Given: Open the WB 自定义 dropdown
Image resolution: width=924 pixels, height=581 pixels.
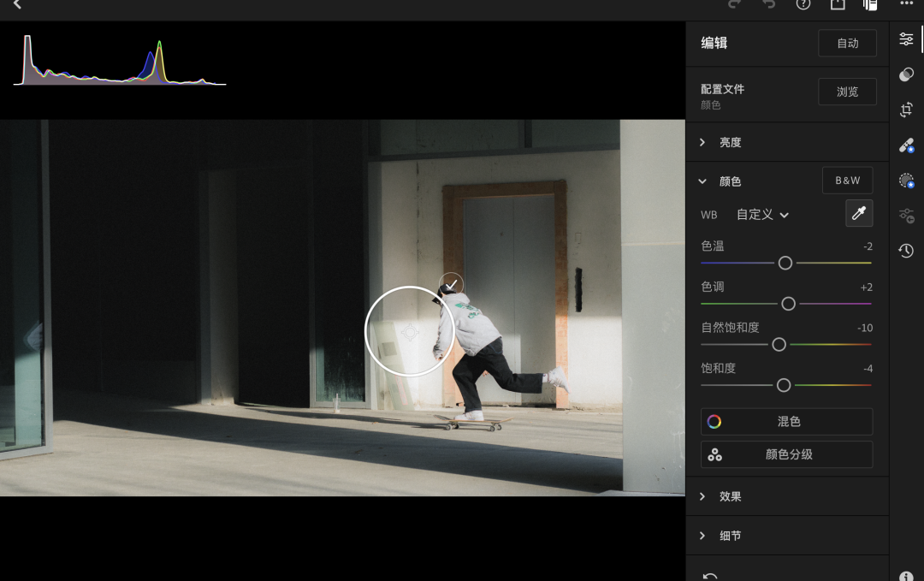Looking at the screenshot, I should pos(762,215).
